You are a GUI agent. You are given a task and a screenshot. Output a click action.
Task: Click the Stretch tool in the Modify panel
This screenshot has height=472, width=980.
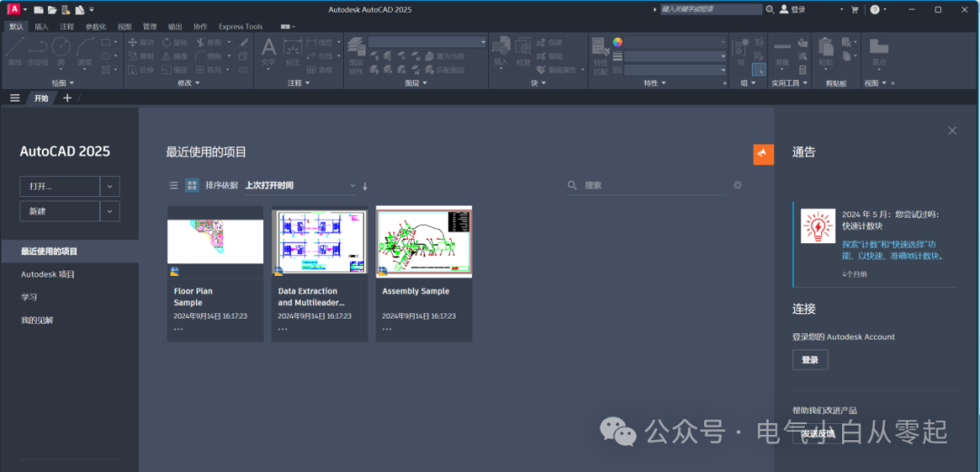pyautogui.click(x=141, y=70)
